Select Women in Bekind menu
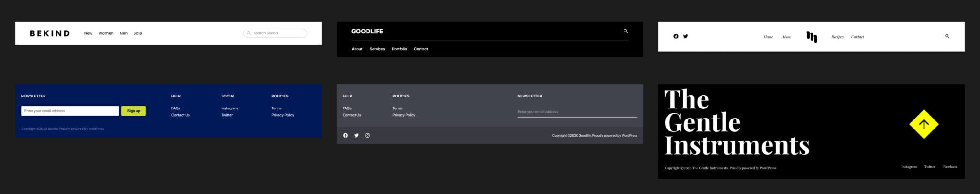Viewport: 980px width, 194px height. (106, 33)
